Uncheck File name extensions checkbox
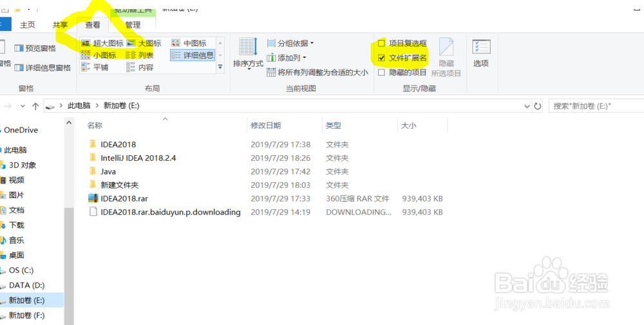Screen dimensions: 644x325 click(x=381, y=59)
